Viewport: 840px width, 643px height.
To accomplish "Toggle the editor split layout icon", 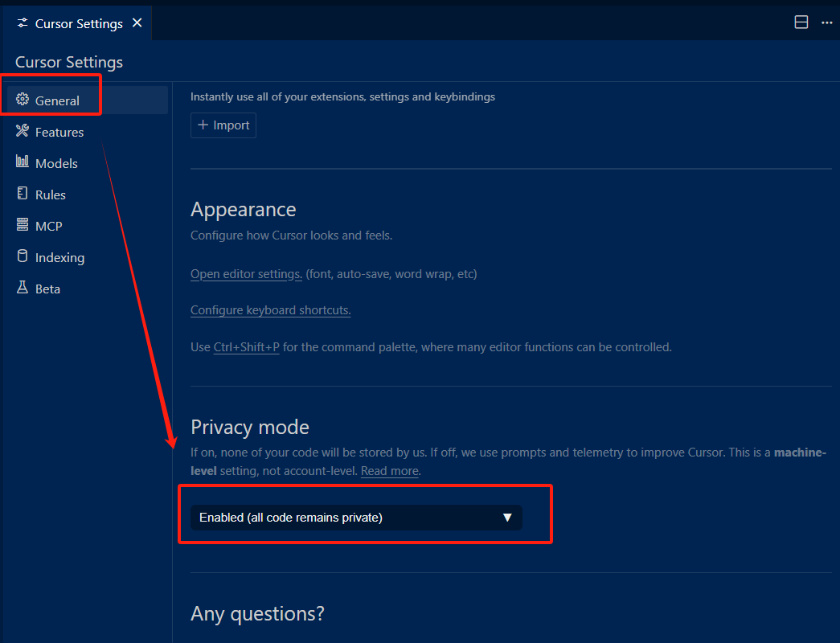I will [801, 22].
